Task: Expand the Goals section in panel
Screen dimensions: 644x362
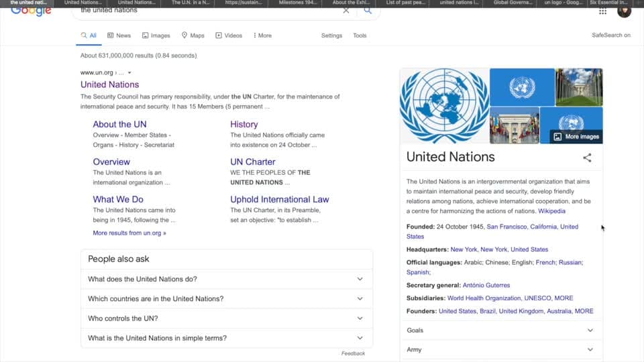Action: click(x=500, y=330)
